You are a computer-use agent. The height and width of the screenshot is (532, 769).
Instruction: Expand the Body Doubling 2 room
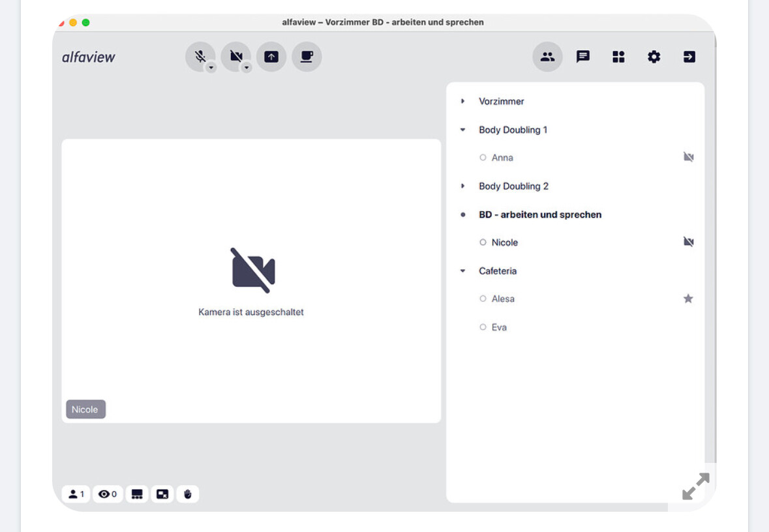[x=462, y=186]
